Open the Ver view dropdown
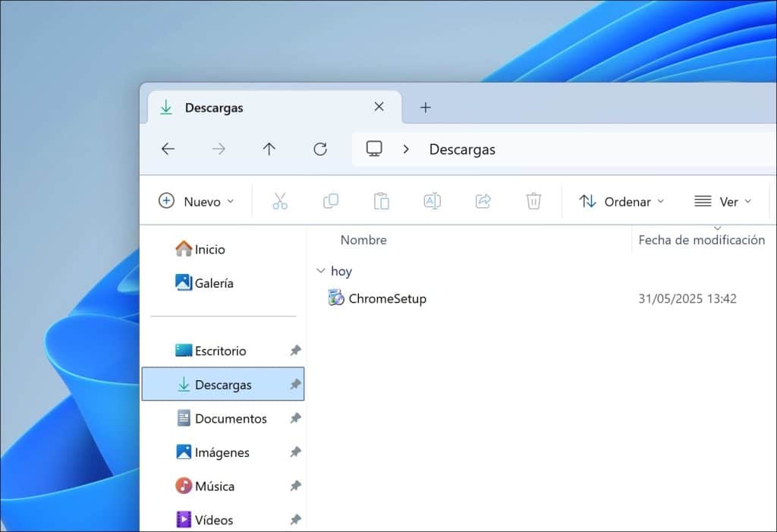Image resolution: width=777 pixels, height=532 pixels. click(722, 201)
